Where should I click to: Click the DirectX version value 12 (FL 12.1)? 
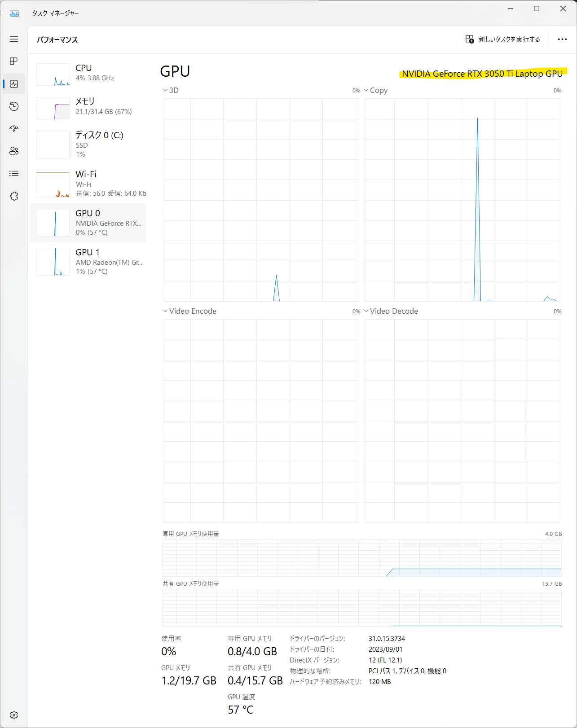[385, 660]
